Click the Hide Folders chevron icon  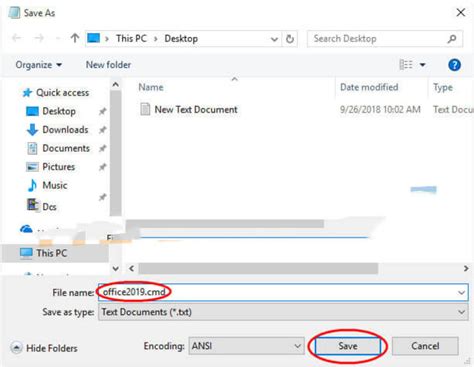point(16,348)
